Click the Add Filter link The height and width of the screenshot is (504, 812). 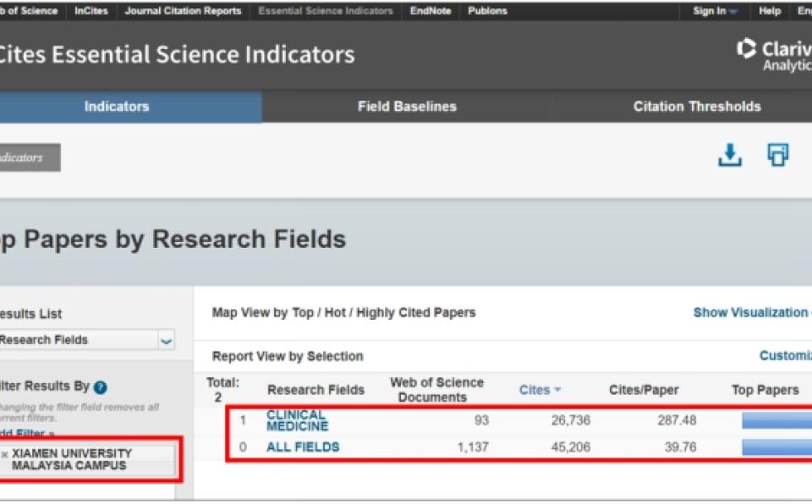(26, 433)
